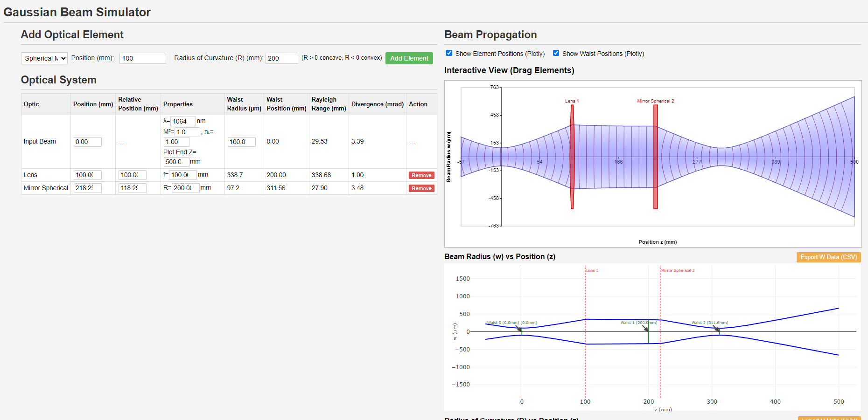This screenshot has width=868, height=420.
Task: Click the Waist 1 (200.0mm) marker annotation
Action: [x=638, y=322]
